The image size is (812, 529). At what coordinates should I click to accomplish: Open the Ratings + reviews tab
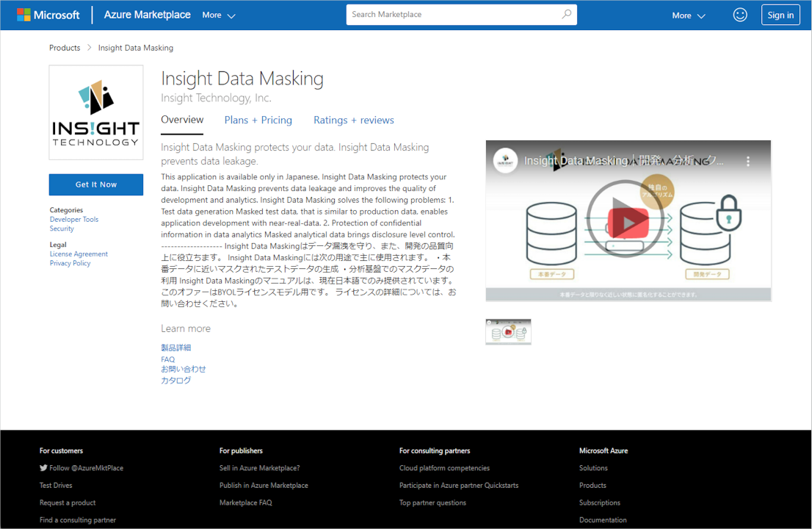tap(354, 120)
